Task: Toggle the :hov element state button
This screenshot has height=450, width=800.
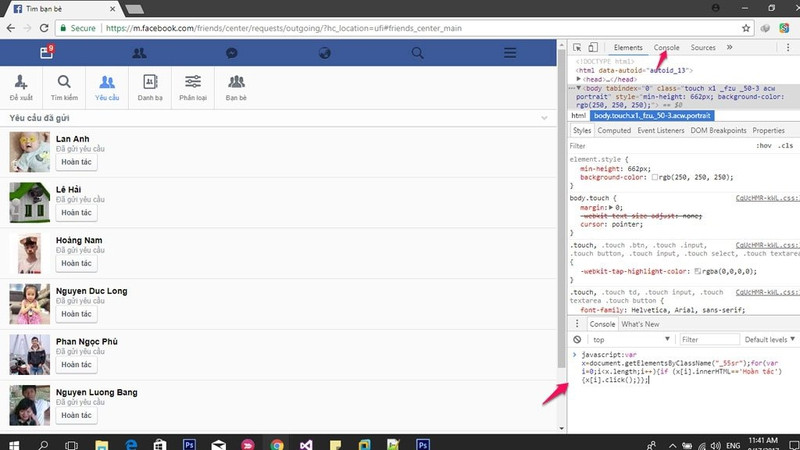Action: pos(764,146)
